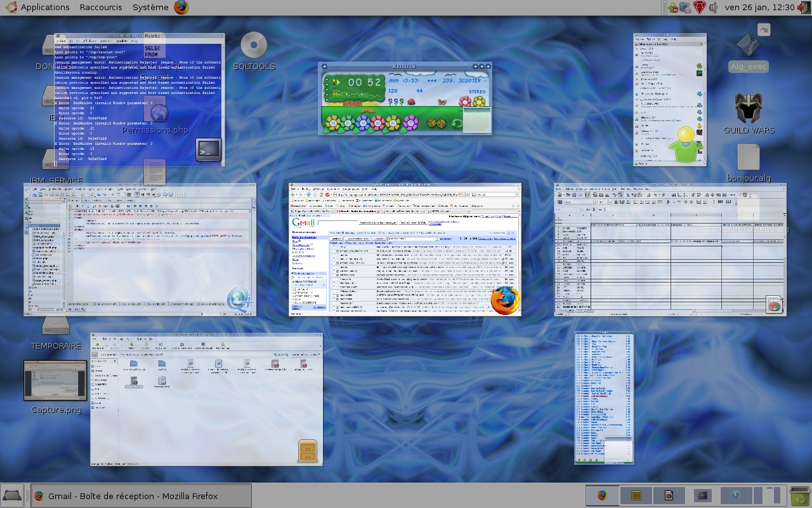Open the Raccourcis menu
The width and height of the screenshot is (812, 508).
101,8
